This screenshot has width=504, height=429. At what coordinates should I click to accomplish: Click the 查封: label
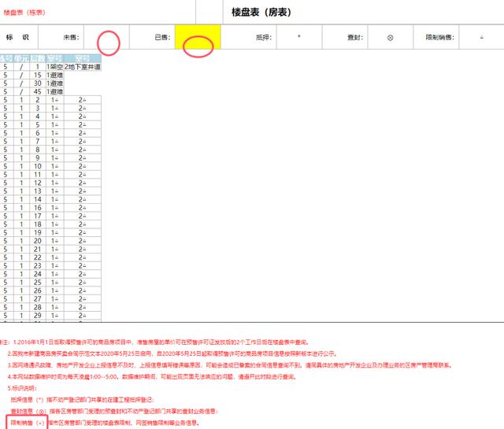355,37
